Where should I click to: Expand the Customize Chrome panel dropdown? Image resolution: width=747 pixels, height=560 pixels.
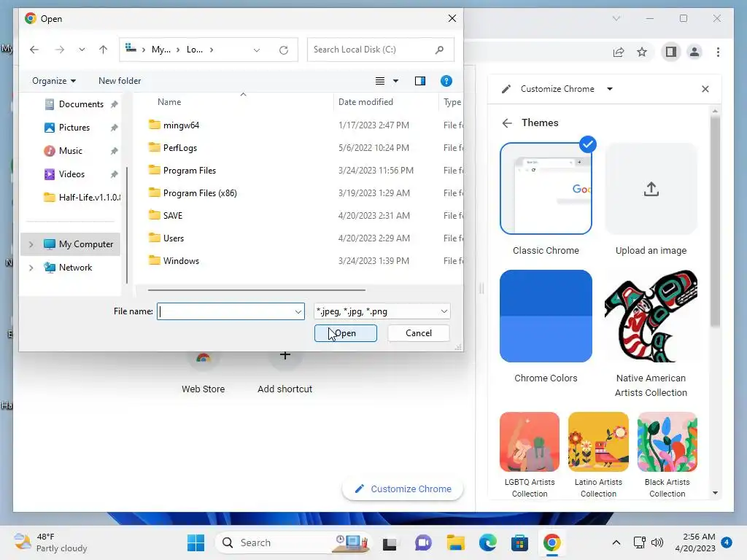[610, 89]
